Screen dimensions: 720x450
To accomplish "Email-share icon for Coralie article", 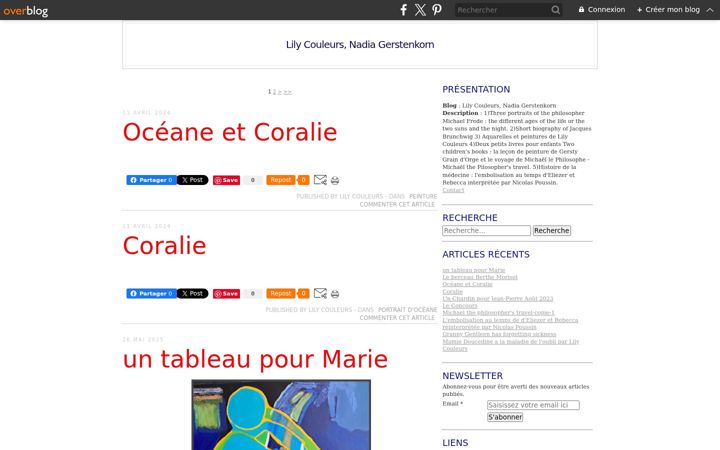I will point(320,293).
